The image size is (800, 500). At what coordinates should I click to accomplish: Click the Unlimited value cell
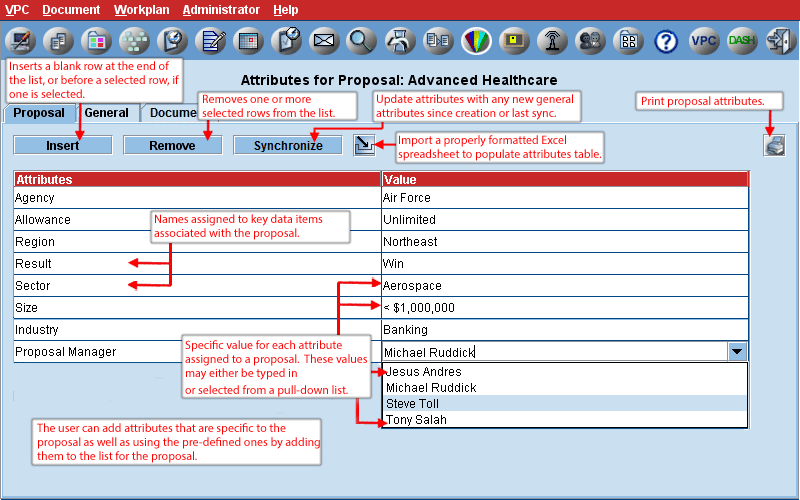click(565, 219)
